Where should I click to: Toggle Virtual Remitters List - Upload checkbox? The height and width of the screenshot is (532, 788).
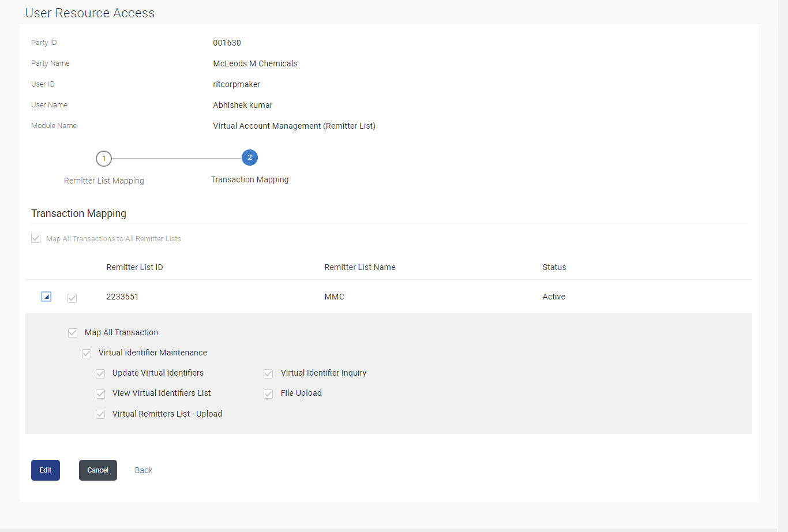100,414
